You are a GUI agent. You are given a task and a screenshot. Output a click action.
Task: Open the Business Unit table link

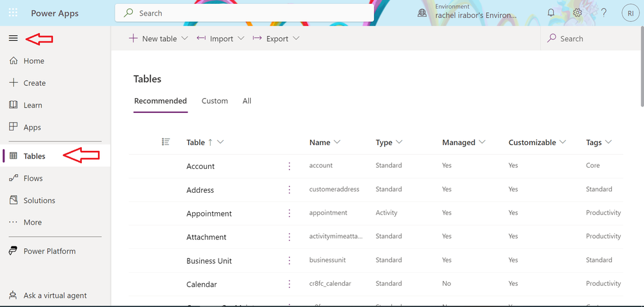[x=209, y=261]
